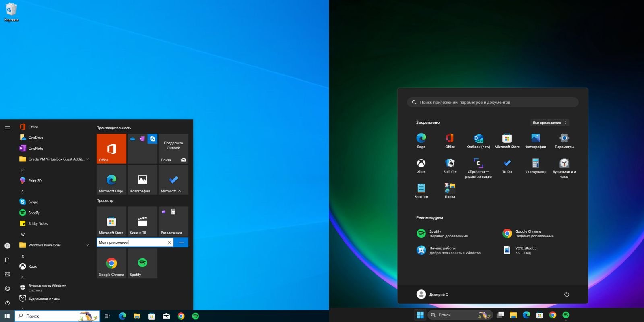Launch Clipchamp video editor
This screenshot has width=644, height=322.
[479, 168]
